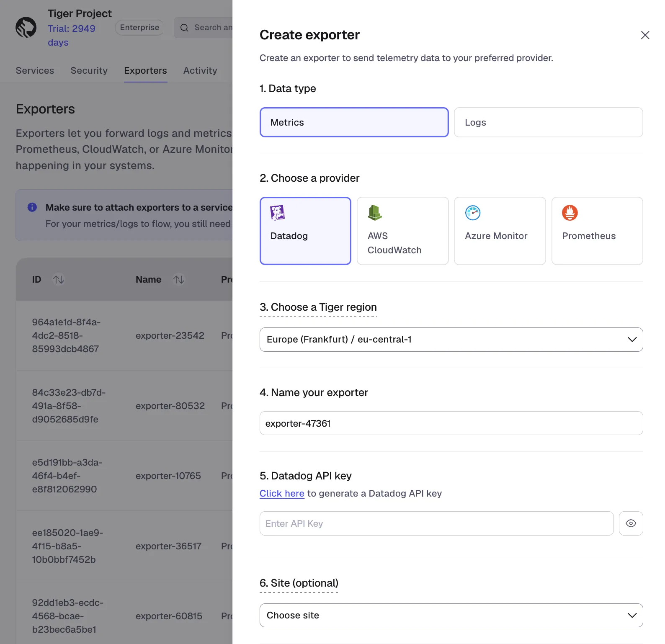
Task: Click exporter-23542 name cell
Action: click(170, 336)
